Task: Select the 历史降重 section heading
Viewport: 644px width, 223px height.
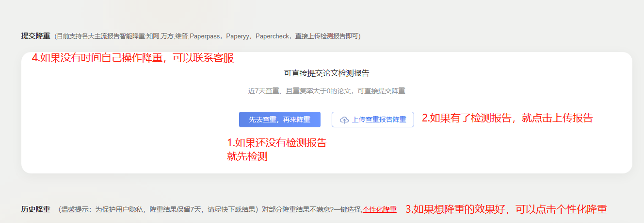Action: [35, 209]
